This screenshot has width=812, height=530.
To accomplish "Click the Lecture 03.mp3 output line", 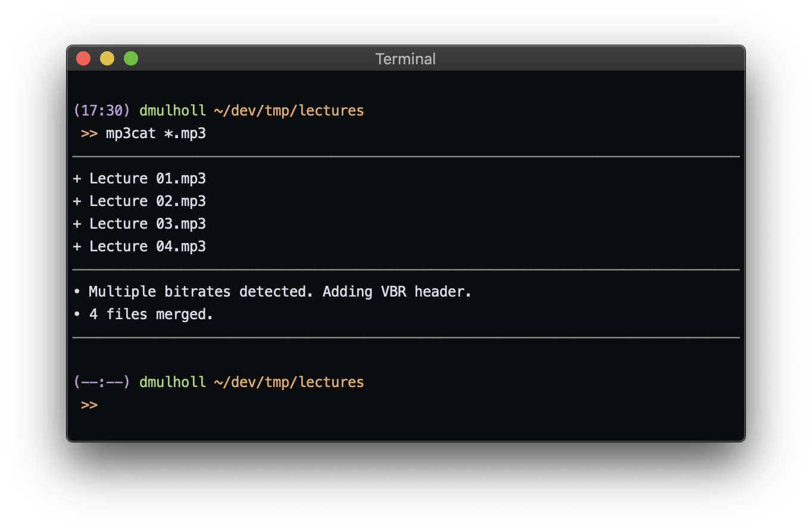I will pyautogui.click(x=139, y=224).
